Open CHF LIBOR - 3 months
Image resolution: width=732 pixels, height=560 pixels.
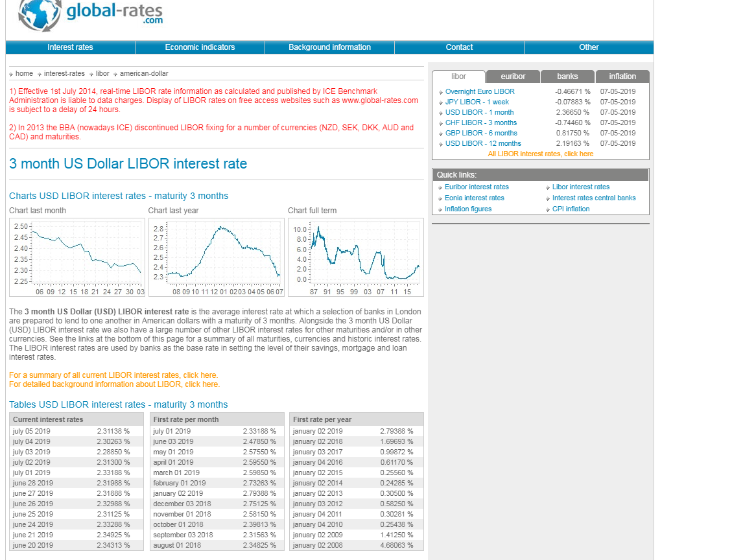[481, 122]
